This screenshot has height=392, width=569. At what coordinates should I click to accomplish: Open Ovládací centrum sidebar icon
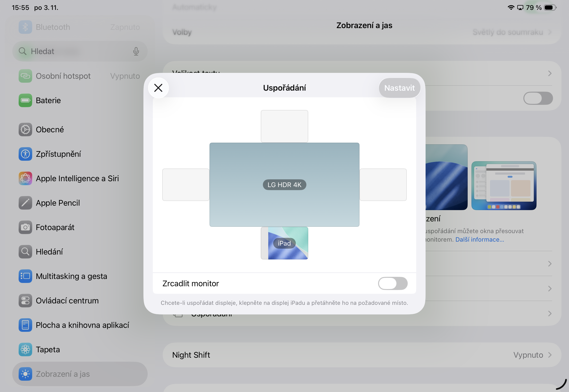[25, 301]
